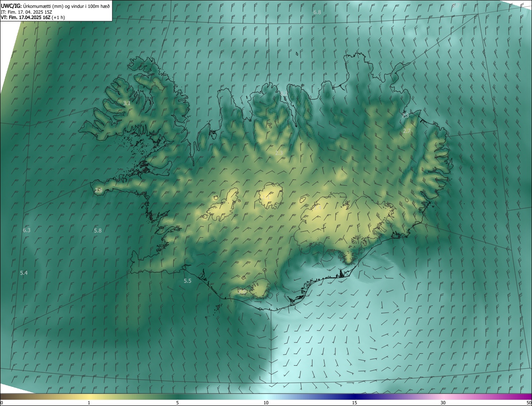The width and height of the screenshot is (532, 406).
Task: Pick the 10 tick label on the color scale
Action: coord(266,403)
